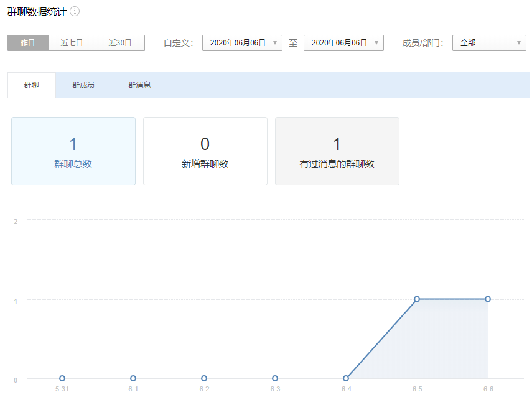Open the 成员/部门 全部 dropdown
This screenshot has height=397, width=532.
tap(489, 43)
